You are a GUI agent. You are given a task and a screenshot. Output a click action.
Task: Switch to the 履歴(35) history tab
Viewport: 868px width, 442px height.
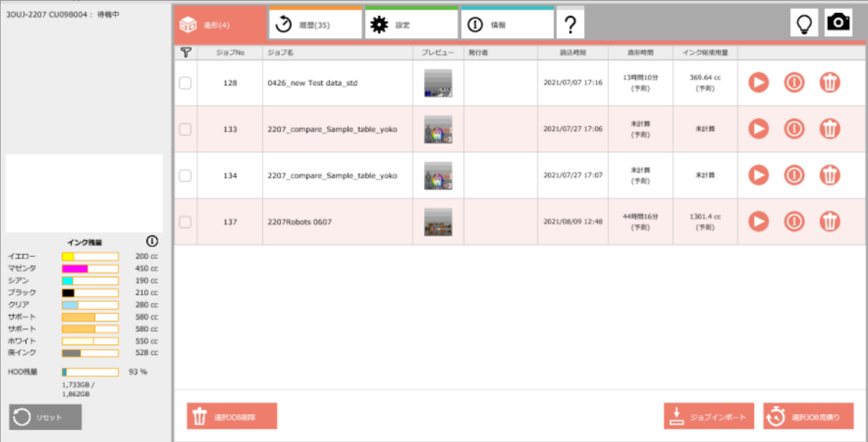coord(315,24)
